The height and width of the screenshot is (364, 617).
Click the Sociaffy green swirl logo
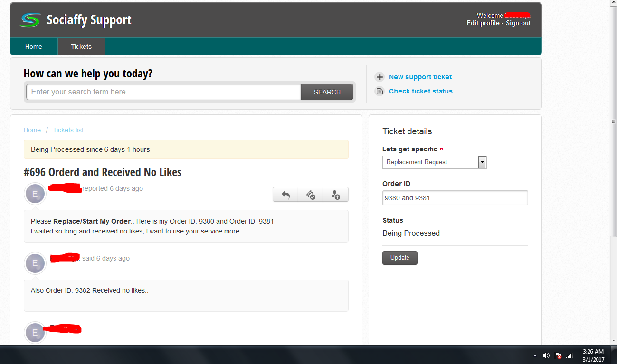[30, 20]
